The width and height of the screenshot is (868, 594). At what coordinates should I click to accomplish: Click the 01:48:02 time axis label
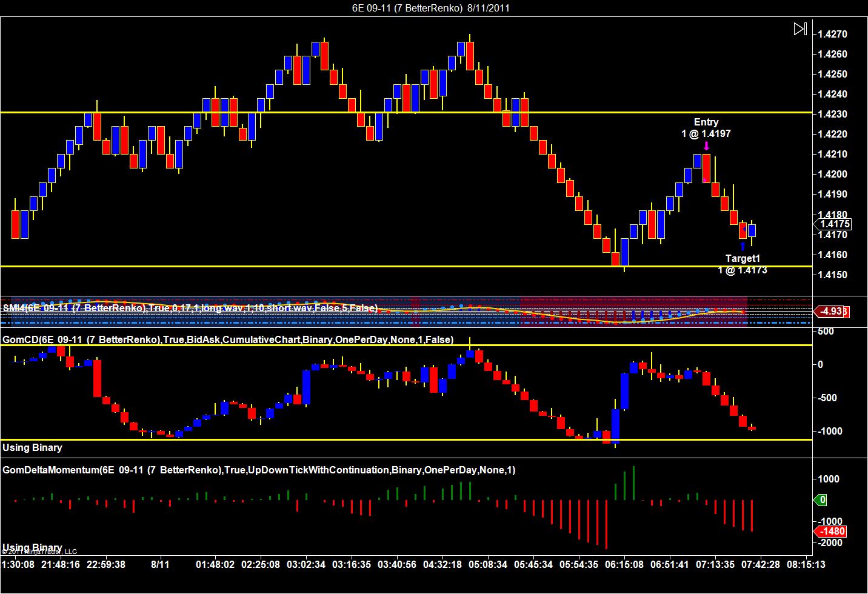(x=215, y=564)
